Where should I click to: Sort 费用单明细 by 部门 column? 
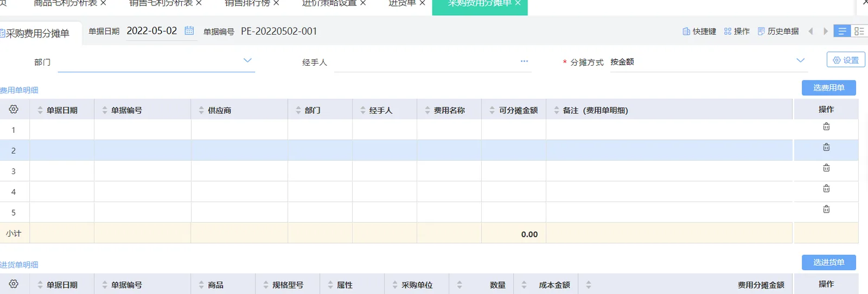[298, 110]
